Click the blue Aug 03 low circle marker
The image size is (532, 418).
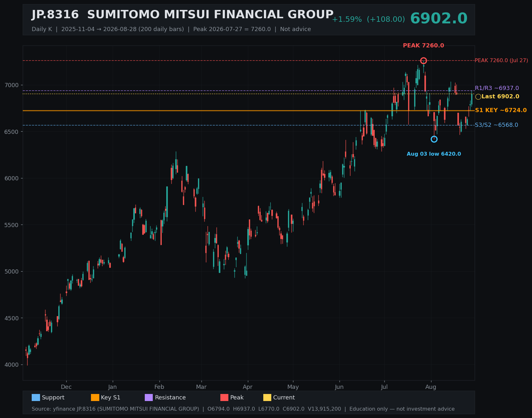click(x=434, y=139)
